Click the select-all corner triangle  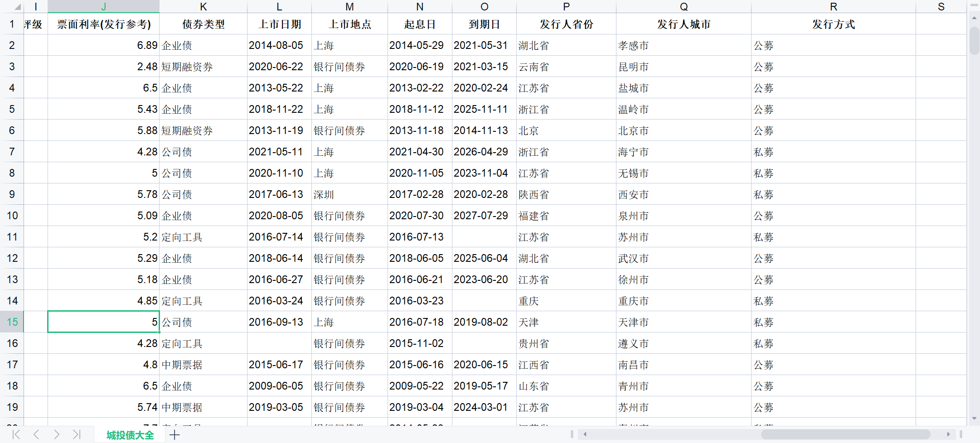17,7
